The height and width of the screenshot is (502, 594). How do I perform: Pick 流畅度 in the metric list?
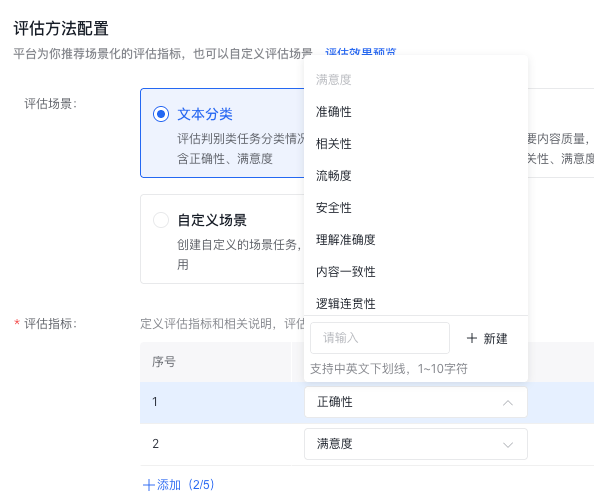(416, 175)
